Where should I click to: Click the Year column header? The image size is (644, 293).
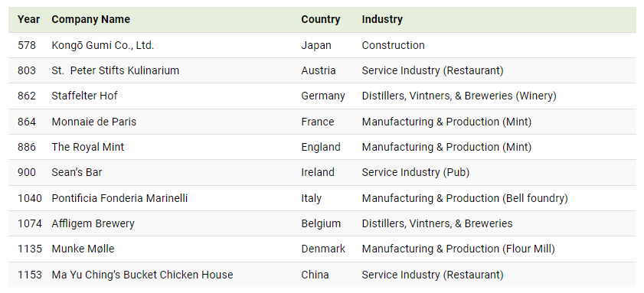click(x=28, y=19)
